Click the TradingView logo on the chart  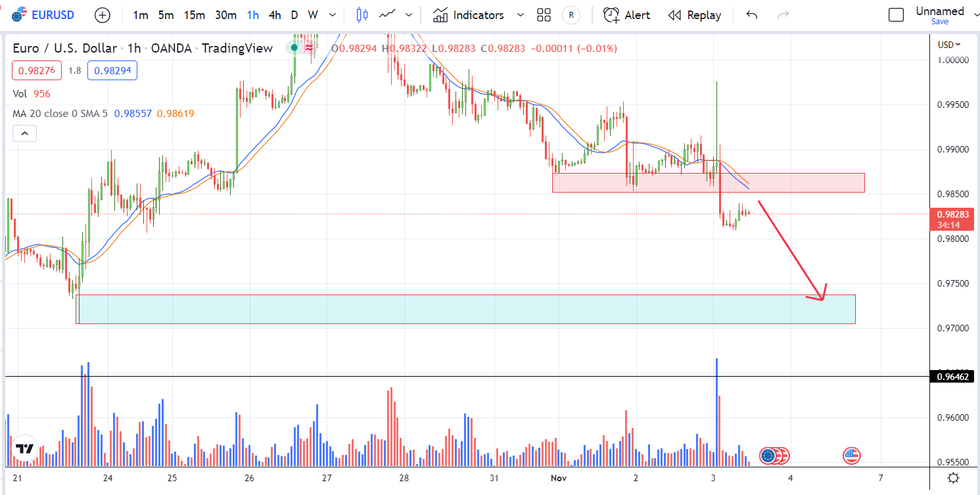(x=25, y=449)
